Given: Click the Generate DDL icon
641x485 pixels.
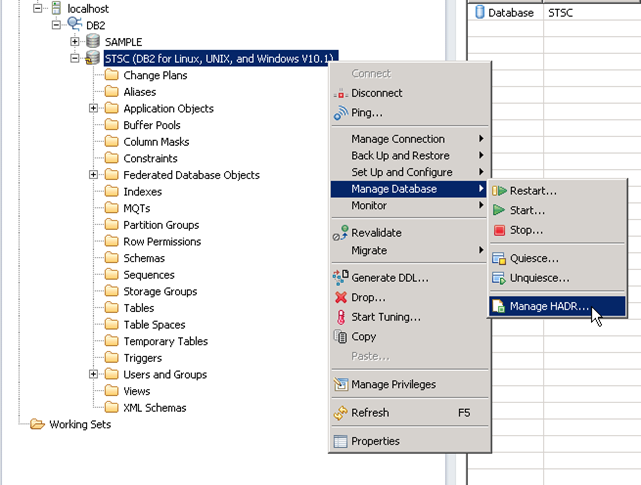Looking at the screenshot, I should click(341, 277).
